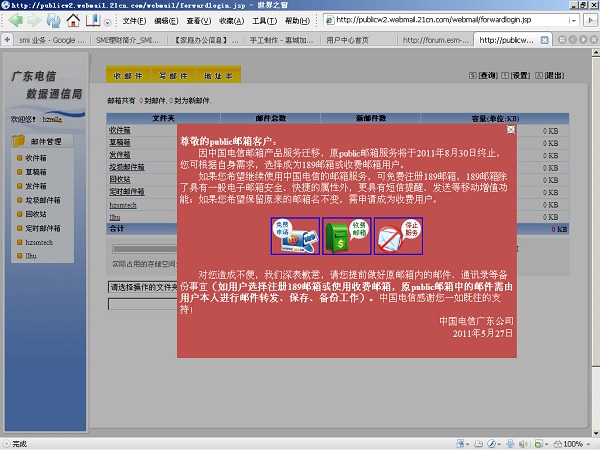This screenshot has width=600, height=450.
Task: Switch to the 'smi 业务 - Google' tab
Action: [x=52, y=40]
